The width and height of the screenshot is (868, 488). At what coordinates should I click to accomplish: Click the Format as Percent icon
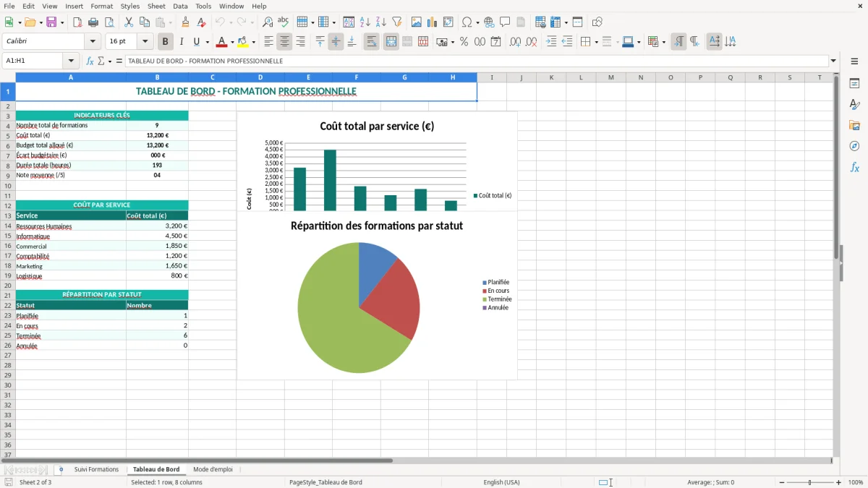click(464, 42)
